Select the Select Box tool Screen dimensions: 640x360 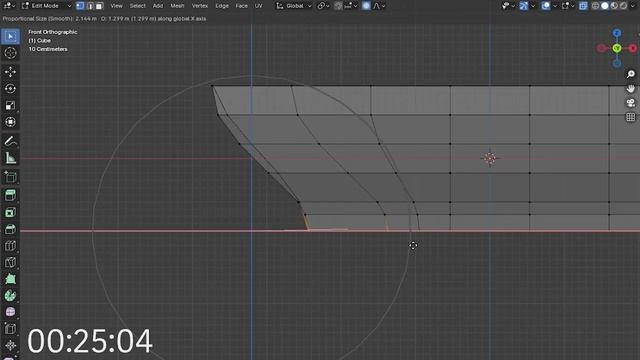tap(10, 36)
